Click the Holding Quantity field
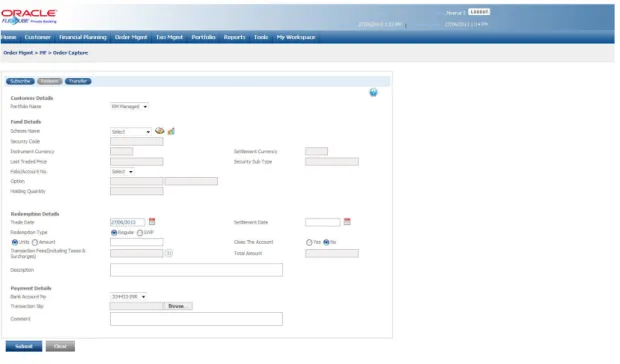 point(136,191)
